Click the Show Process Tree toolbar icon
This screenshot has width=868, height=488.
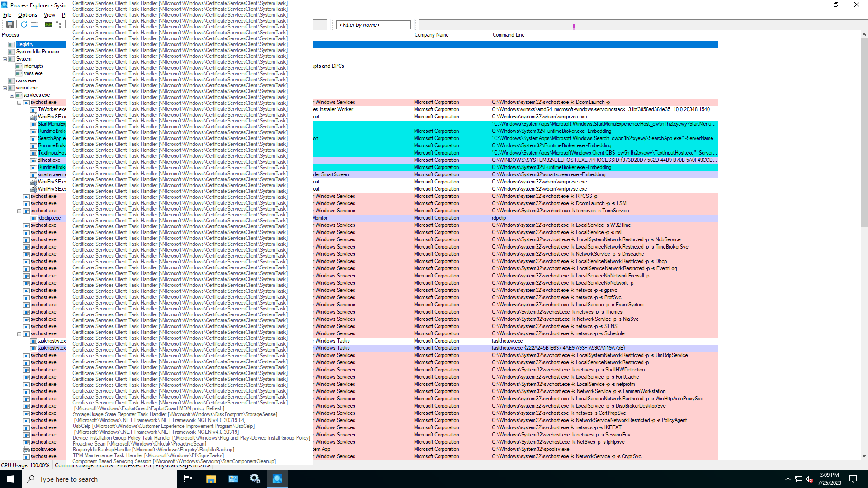tap(59, 24)
